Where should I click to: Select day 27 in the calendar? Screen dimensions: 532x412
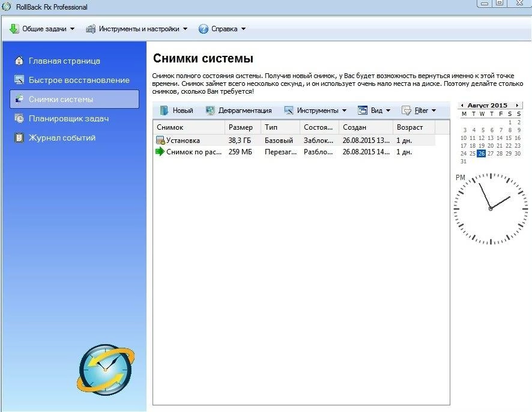pos(490,153)
